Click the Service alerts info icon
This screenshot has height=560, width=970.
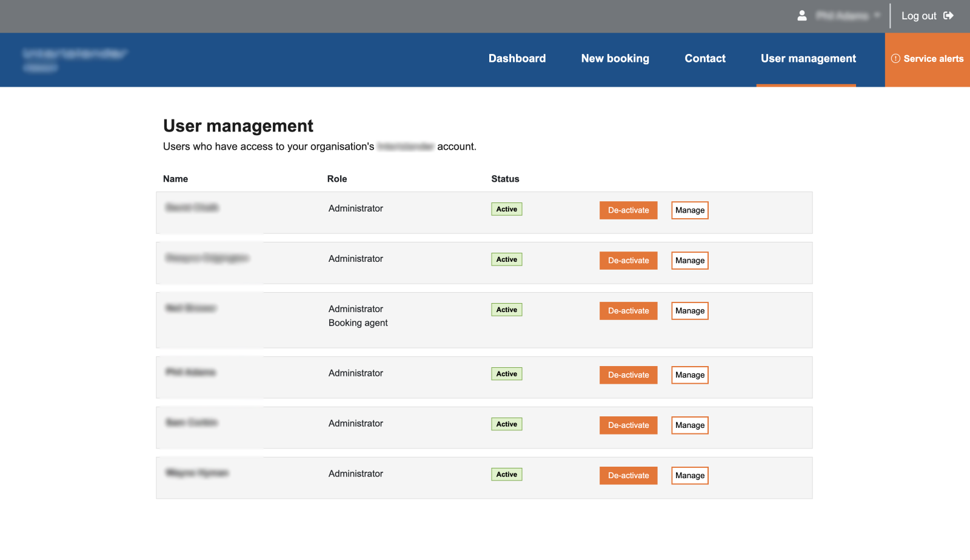pos(895,59)
